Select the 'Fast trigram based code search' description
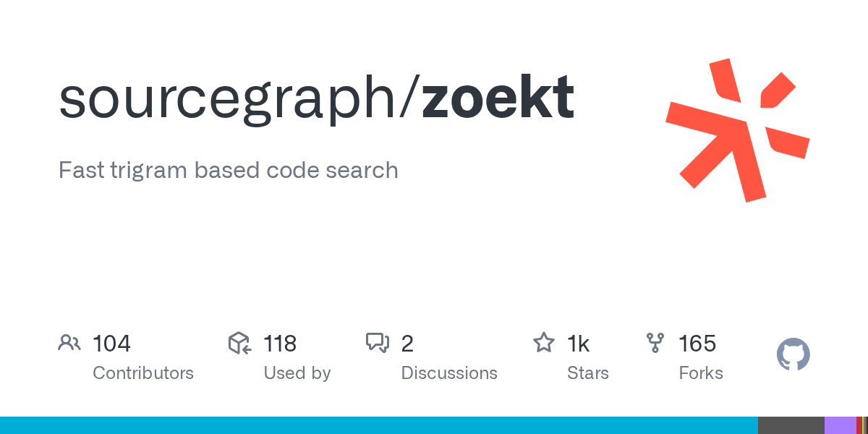The image size is (868, 434). 228,170
